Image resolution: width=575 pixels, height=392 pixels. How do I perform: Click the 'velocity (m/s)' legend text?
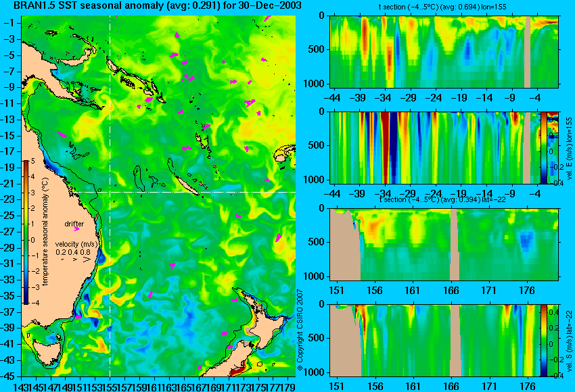click(76, 244)
